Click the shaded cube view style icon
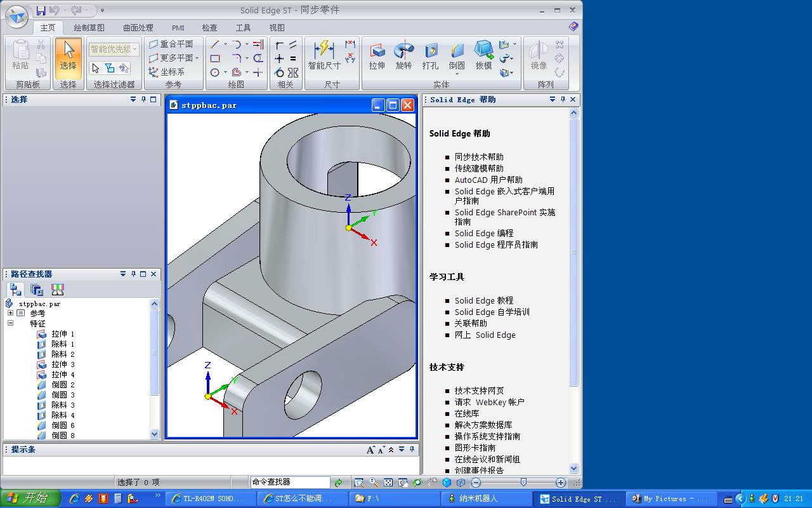Viewport: 812px width, 508px height. (x=447, y=483)
